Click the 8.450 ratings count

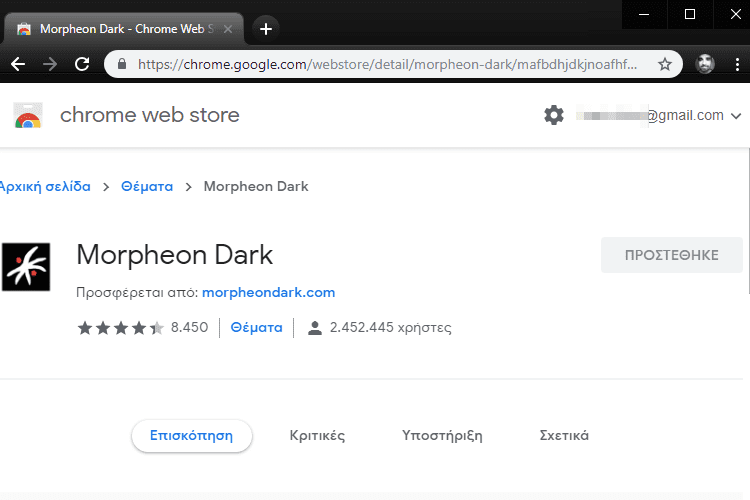[x=189, y=328]
